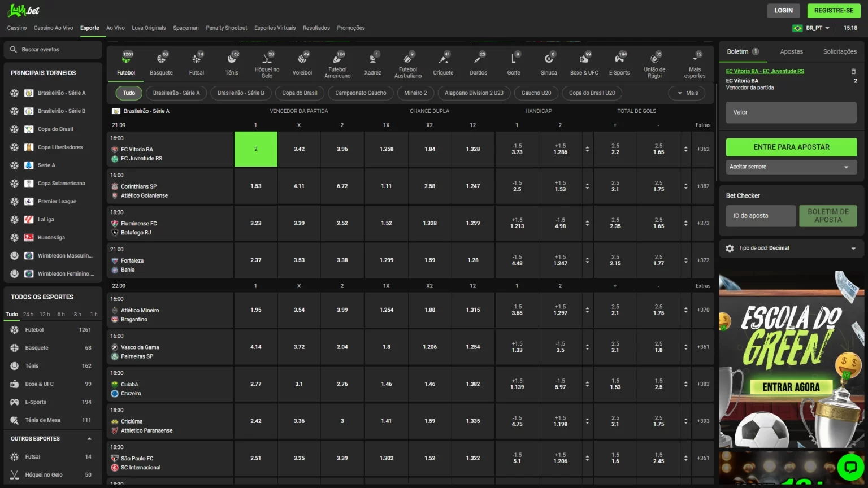Open the live chat support bubble

click(850, 467)
